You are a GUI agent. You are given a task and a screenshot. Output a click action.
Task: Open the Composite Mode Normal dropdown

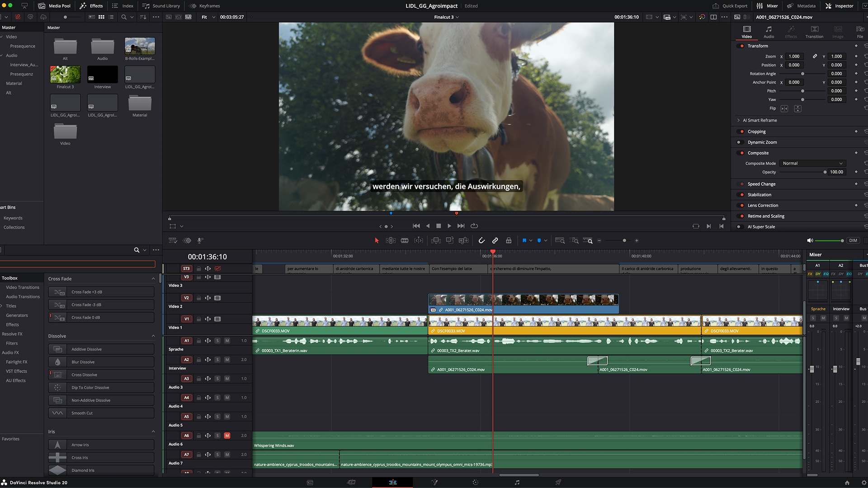(812, 164)
